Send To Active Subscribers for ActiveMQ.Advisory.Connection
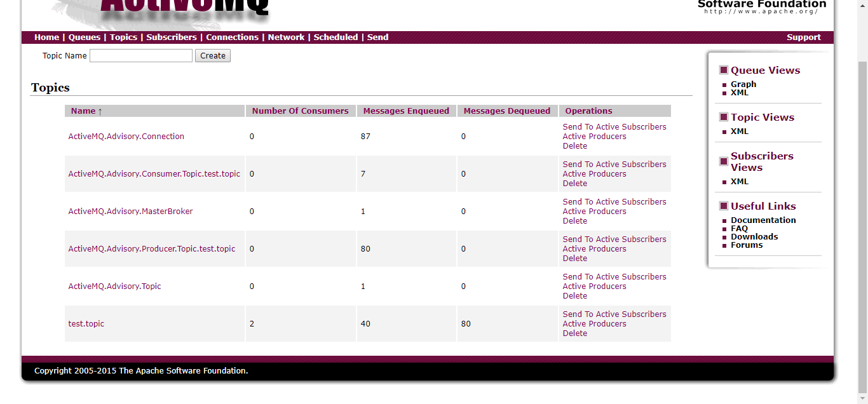This screenshot has height=404, width=868. pyautogui.click(x=614, y=127)
